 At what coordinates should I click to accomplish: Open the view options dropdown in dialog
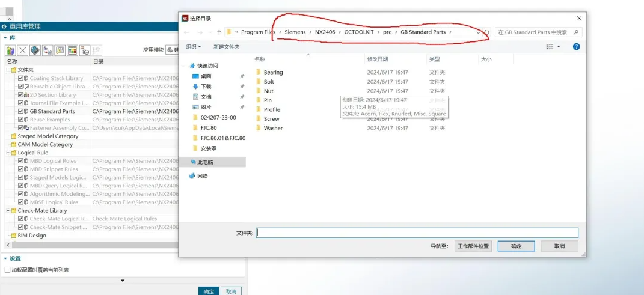click(559, 46)
